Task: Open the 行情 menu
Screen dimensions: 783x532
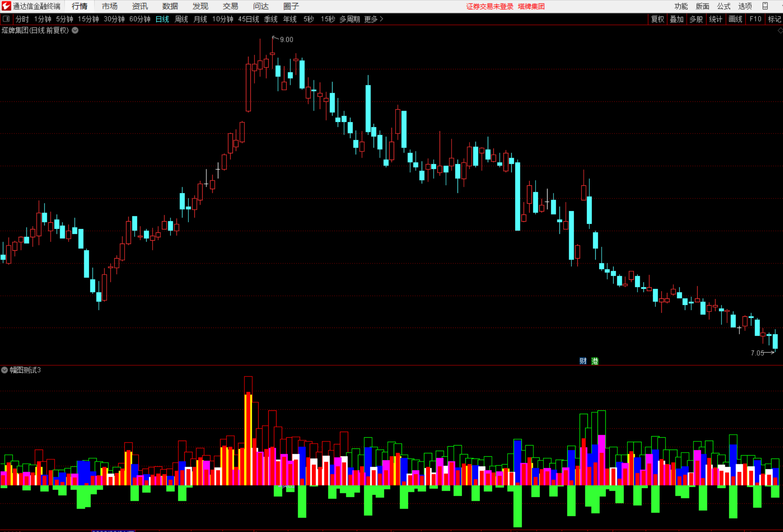Action: tap(79, 6)
